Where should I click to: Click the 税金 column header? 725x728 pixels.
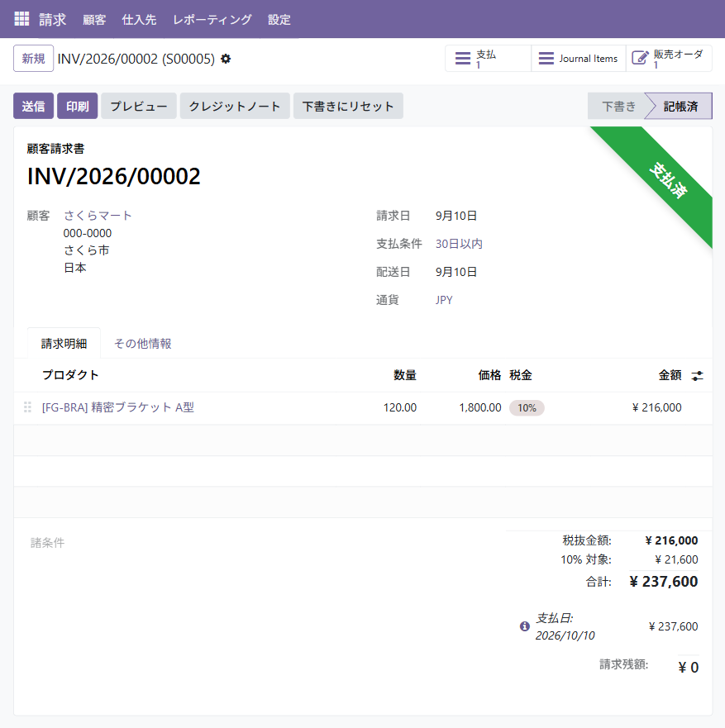[521, 375]
